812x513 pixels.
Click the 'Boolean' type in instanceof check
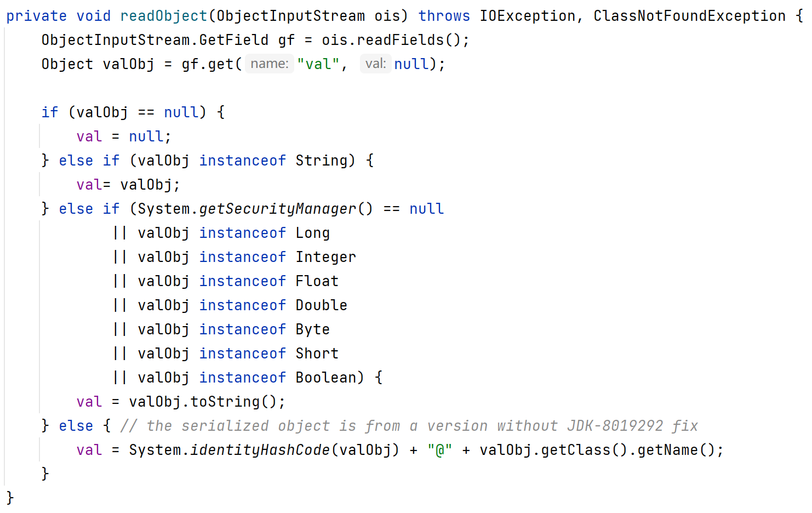coord(326,378)
